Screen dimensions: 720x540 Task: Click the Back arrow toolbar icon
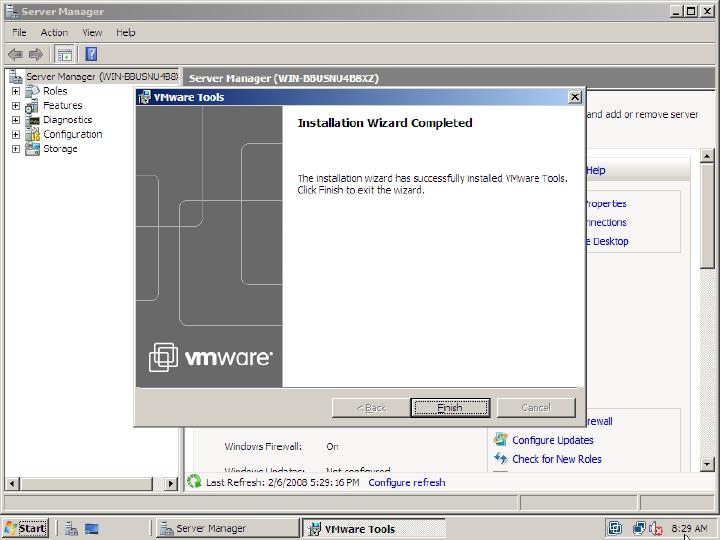[16, 55]
